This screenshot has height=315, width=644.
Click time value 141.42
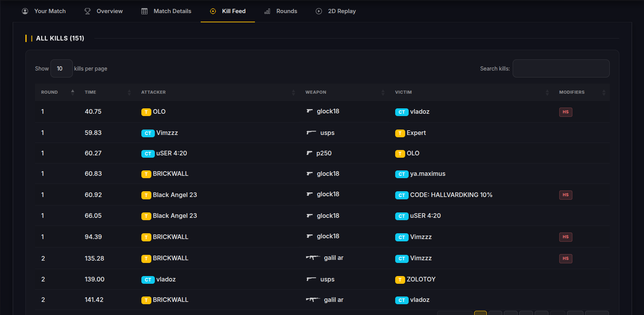94,300
